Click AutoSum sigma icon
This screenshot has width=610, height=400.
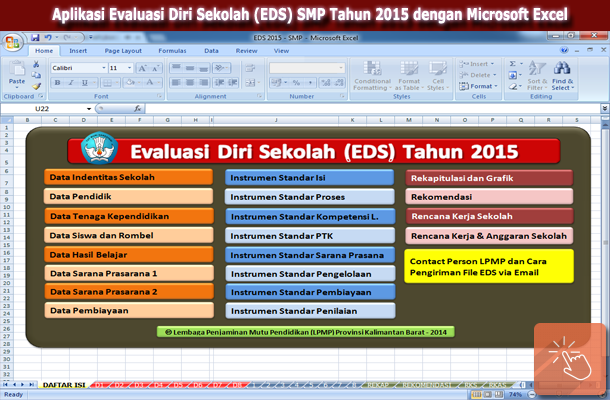513,64
